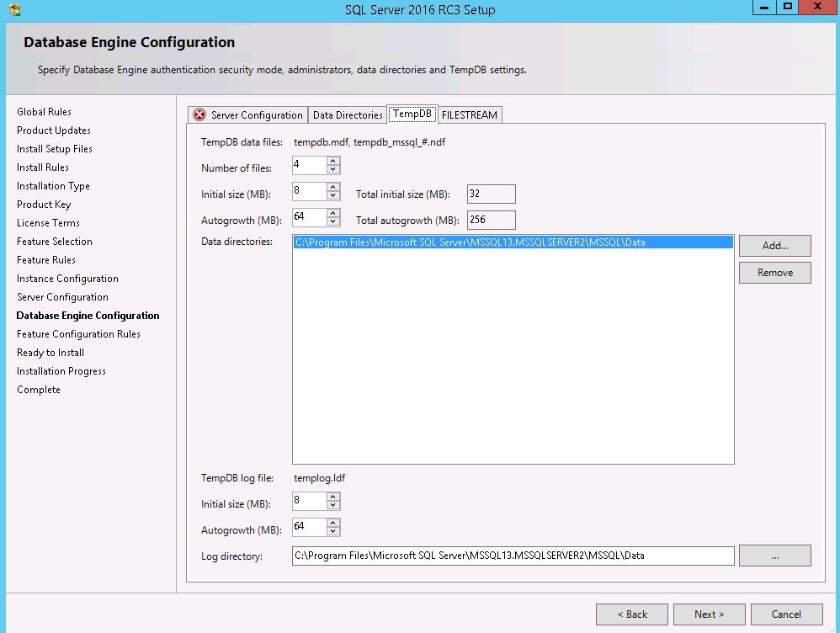The height and width of the screenshot is (633, 840).
Task: Click Complete step in sidebar
Action: tap(39, 390)
